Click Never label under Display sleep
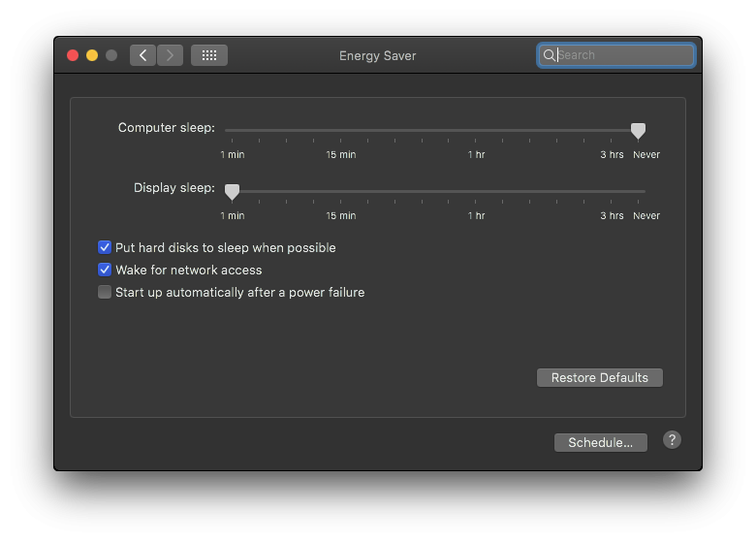The image size is (756, 542). coord(646,215)
